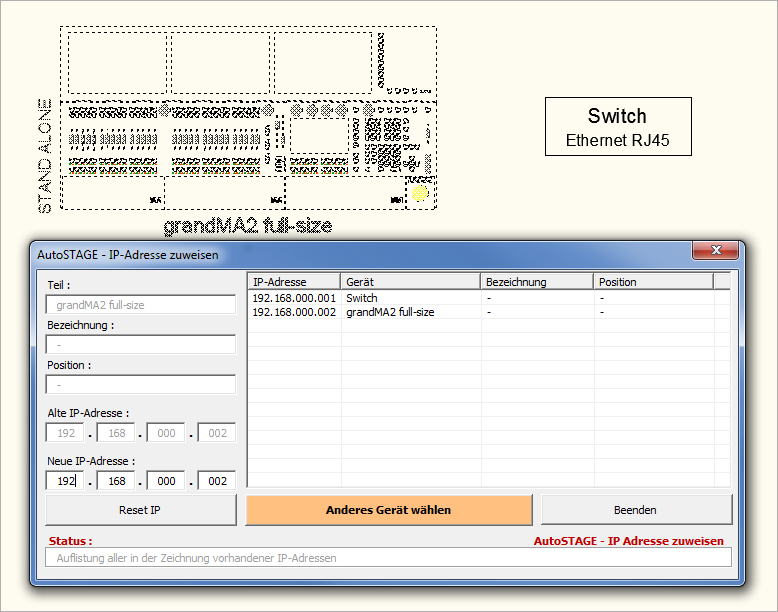Click third octet field of Neue IP-Adresse
The height and width of the screenshot is (612, 778).
coord(165,481)
